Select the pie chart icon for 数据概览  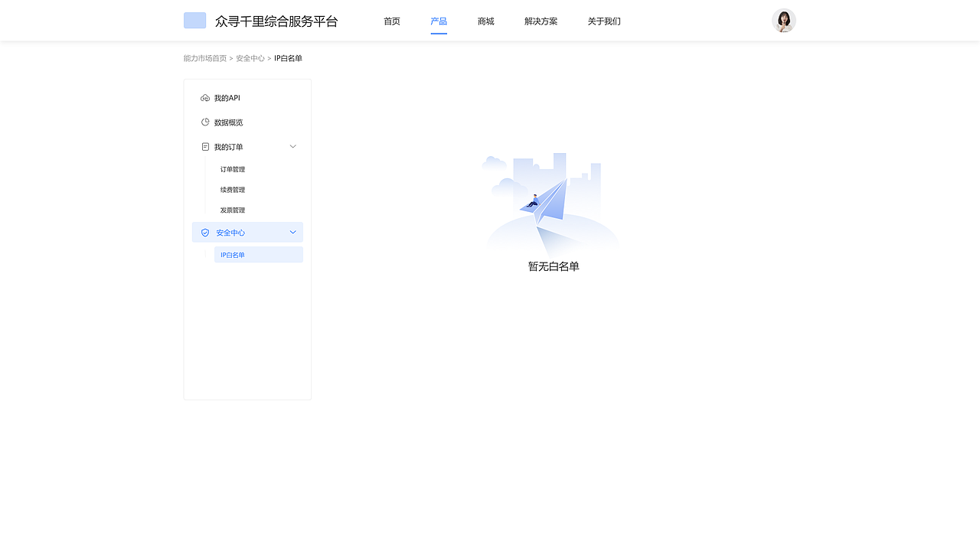[x=204, y=122]
